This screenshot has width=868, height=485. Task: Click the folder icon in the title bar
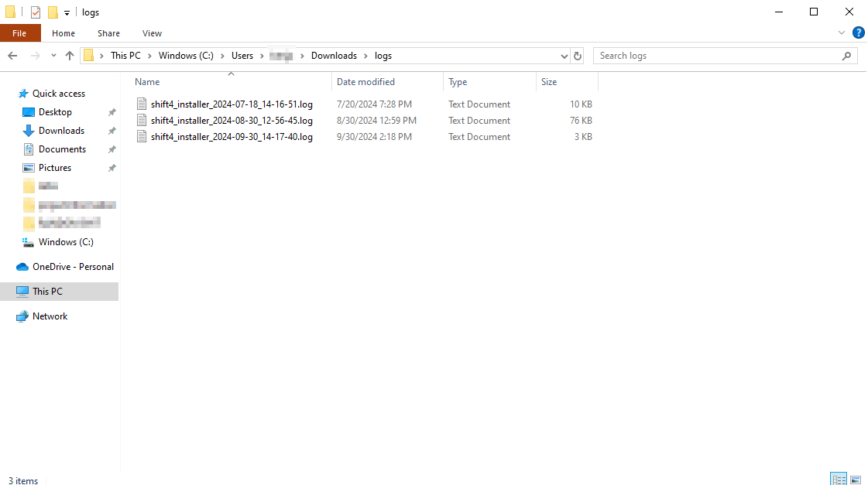[10, 12]
